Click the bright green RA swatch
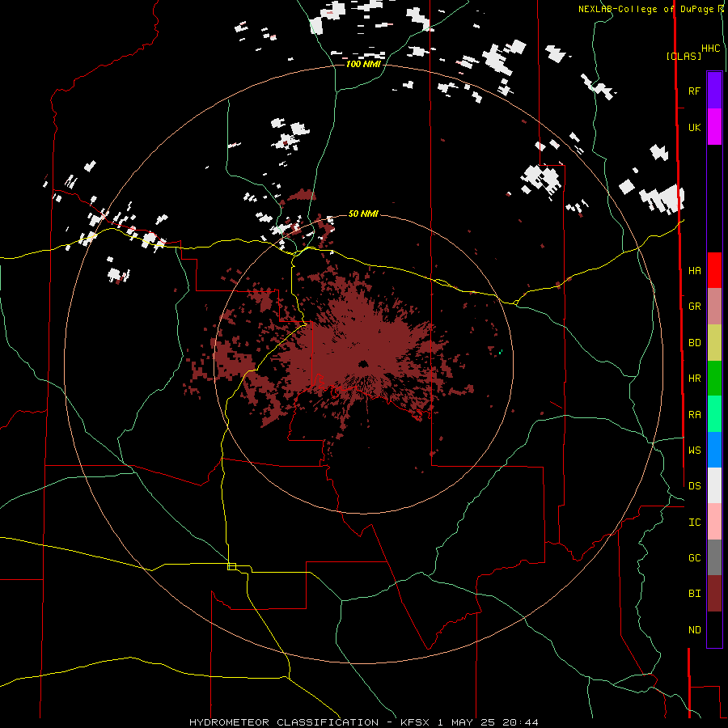Image resolution: width=728 pixels, height=728 pixels. pyautogui.click(x=714, y=414)
